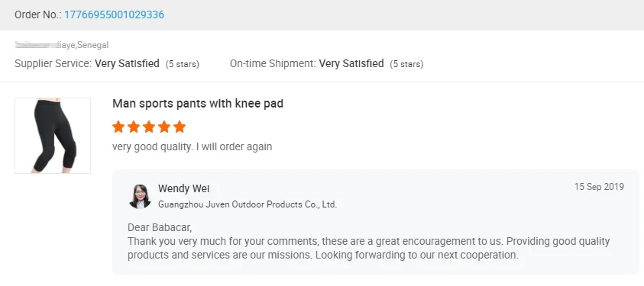Open Guangzhou Juven Outdoor Products Co., Ltd.
644x286 pixels.
tap(248, 204)
